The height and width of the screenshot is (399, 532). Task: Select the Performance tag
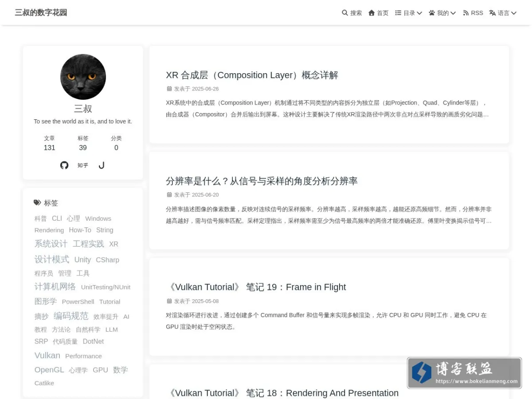point(83,356)
